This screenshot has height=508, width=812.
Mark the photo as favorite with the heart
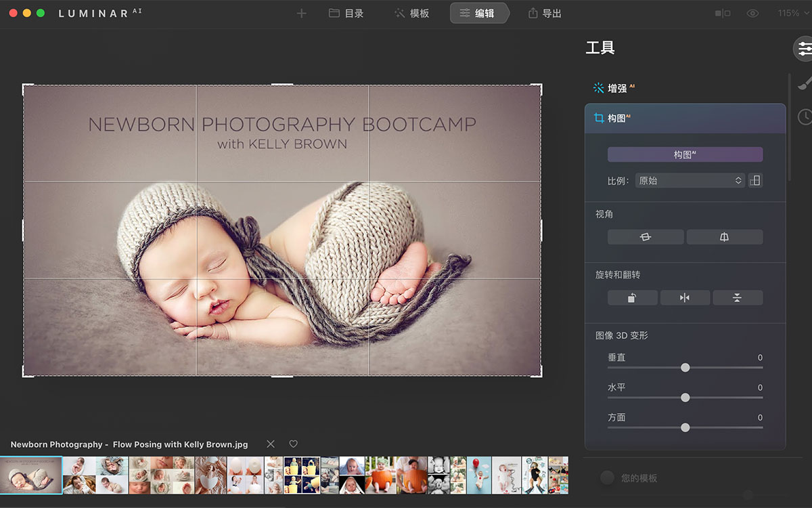tap(294, 444)
